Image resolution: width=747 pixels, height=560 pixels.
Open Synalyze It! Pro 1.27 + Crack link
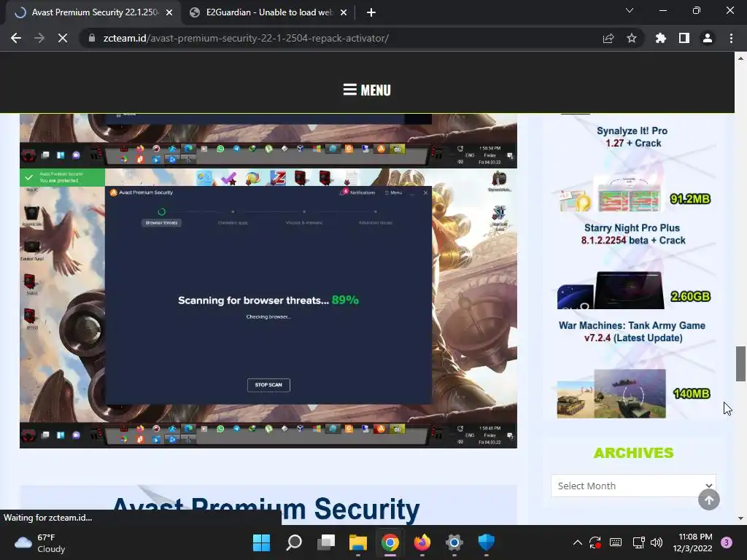[x=632, y=136]
